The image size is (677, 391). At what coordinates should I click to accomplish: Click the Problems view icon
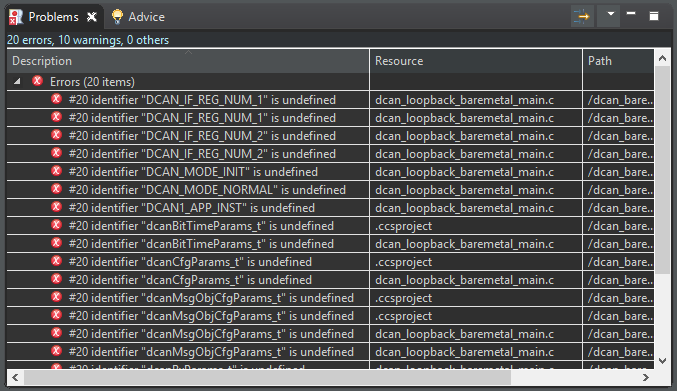pos(16,17)
